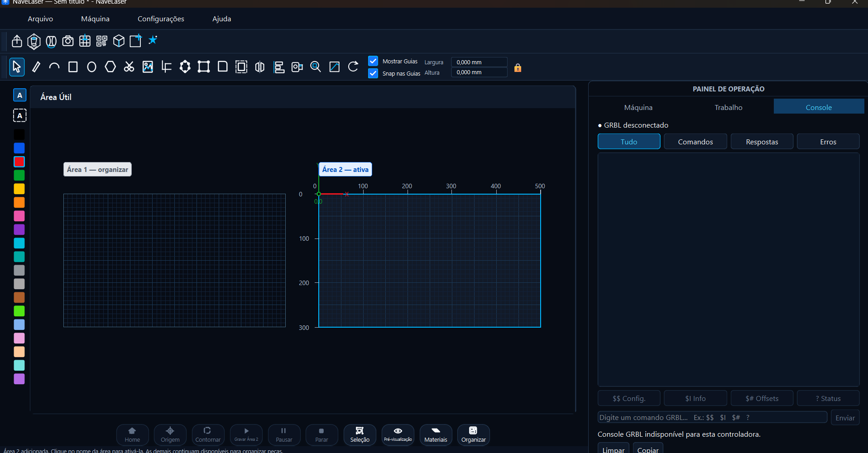868x453 pixels.
Task: Open the camera capture tool
Action: 68,41
